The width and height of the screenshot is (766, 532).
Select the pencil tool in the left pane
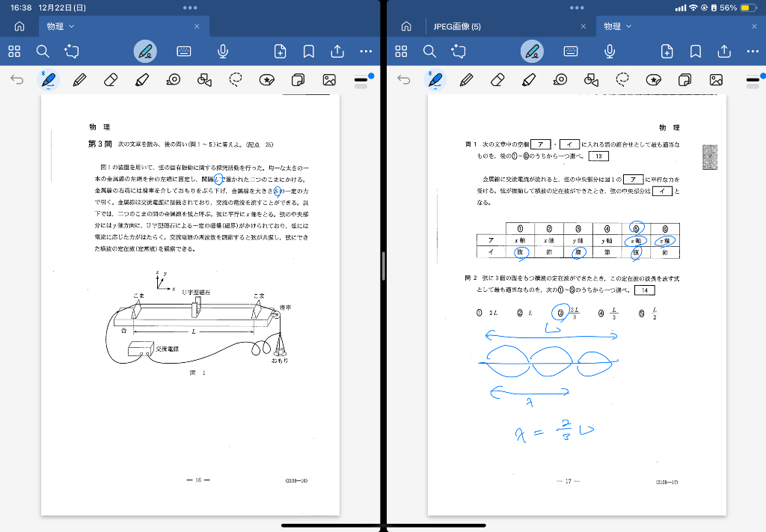point(79,80)
